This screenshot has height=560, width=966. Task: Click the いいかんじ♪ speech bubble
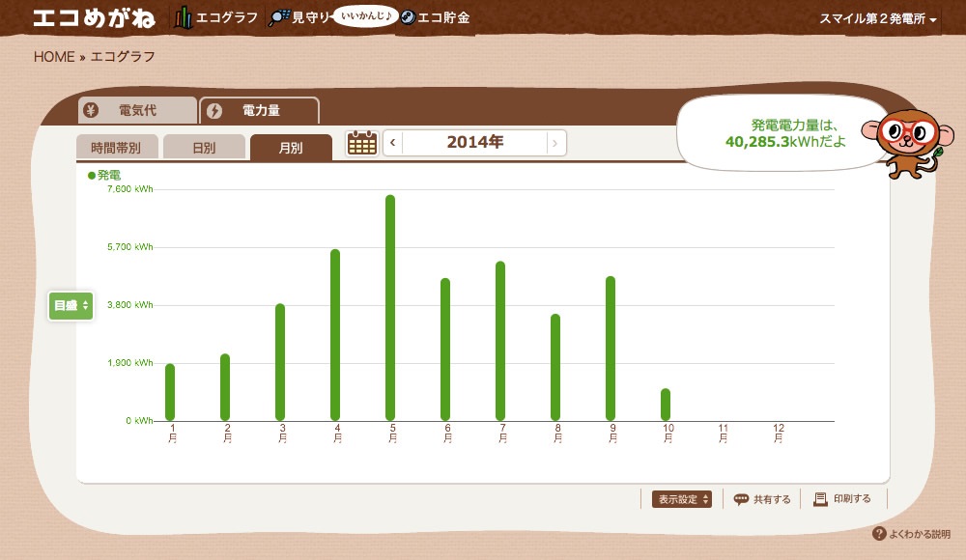pyautogui.click(x=366, y=16)
